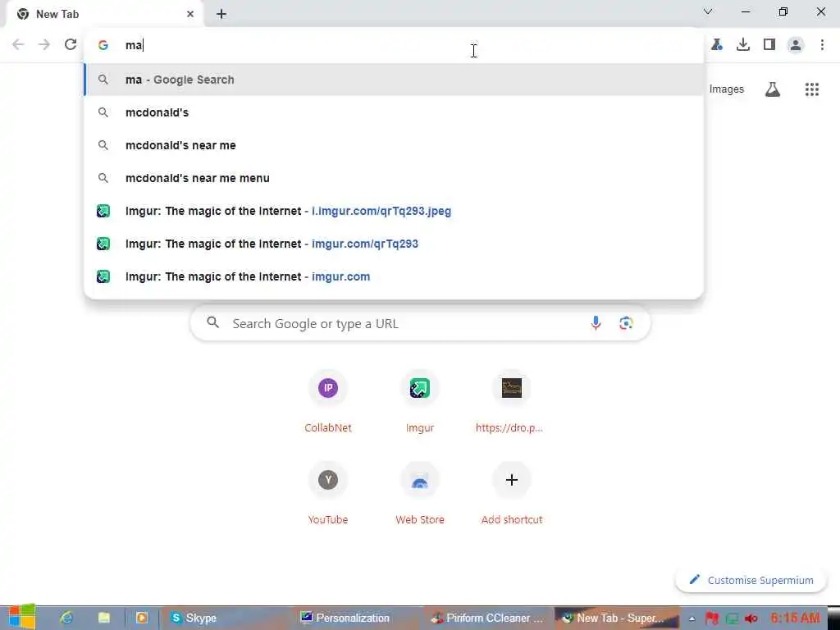Open the Windows Start button
Viewport: 840px width, 630px height.
click(x=21, y=617)
